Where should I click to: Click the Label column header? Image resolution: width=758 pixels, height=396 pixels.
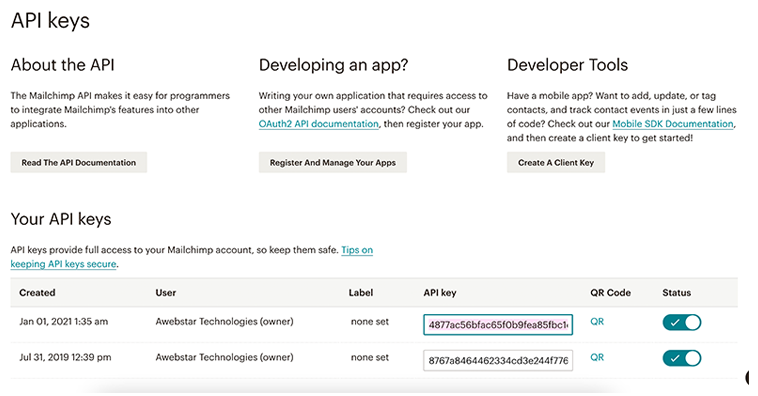pos(361,293)
